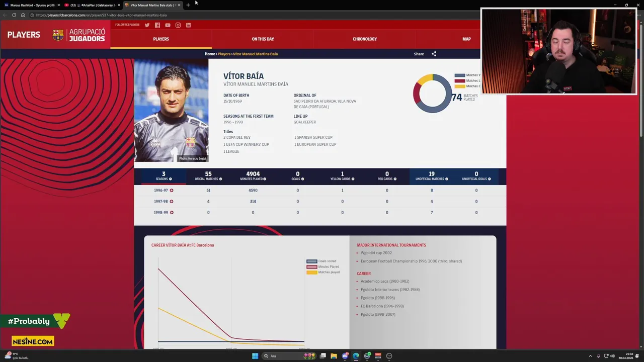Open the weather widget on taskbar

pyautogui.click(x=16, y=356)
